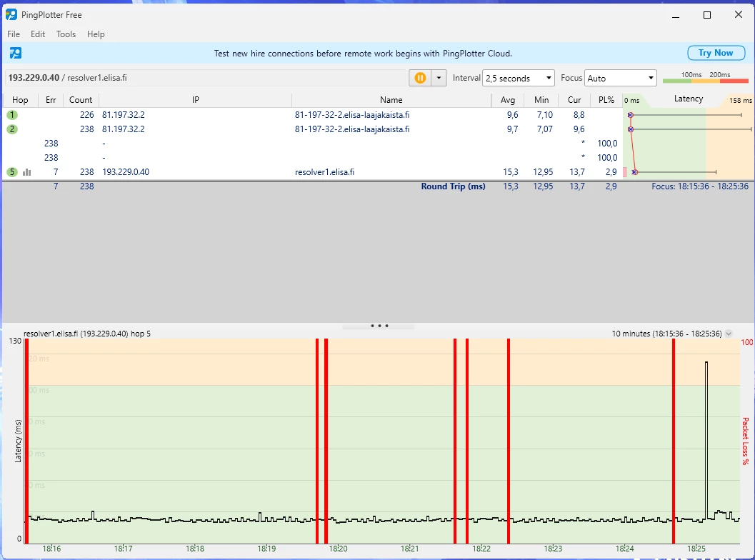Select the hop 5 green circle icon
755x560 pixels.
click(x=12, y=172)
